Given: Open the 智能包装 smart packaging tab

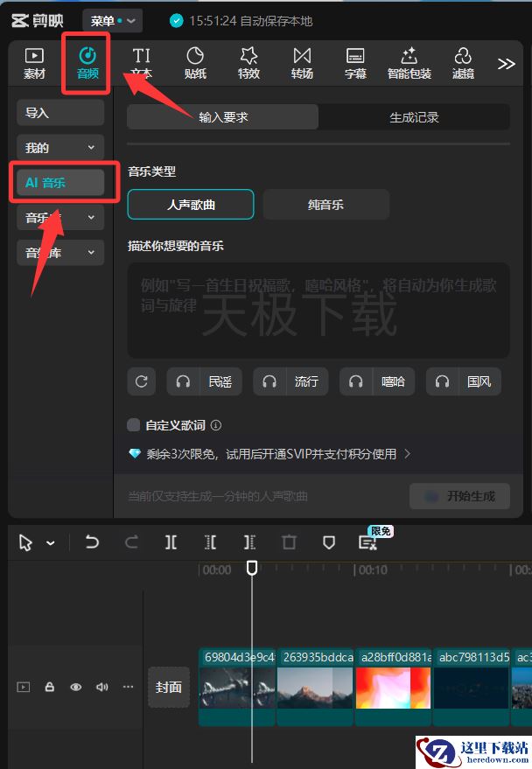Looking at the screenshot, I should pyautogui.click(x=409, y=64).
